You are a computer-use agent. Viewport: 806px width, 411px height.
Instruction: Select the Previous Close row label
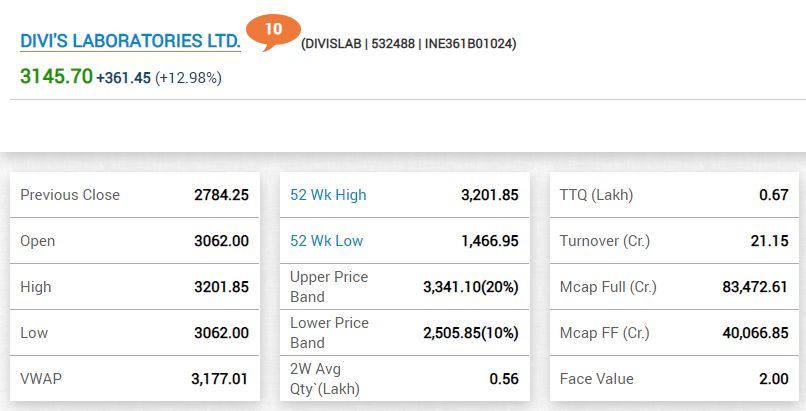pos(70,195)
